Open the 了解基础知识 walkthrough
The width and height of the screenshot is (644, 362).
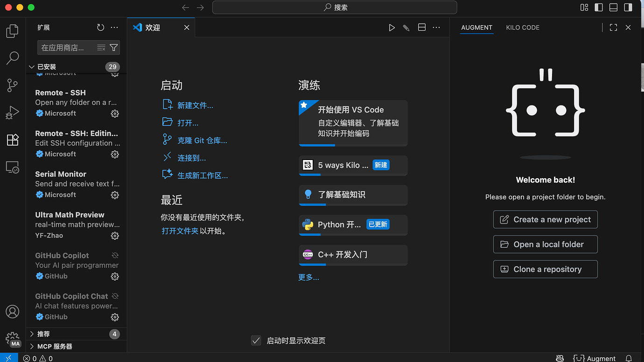[x=353, y=195]
